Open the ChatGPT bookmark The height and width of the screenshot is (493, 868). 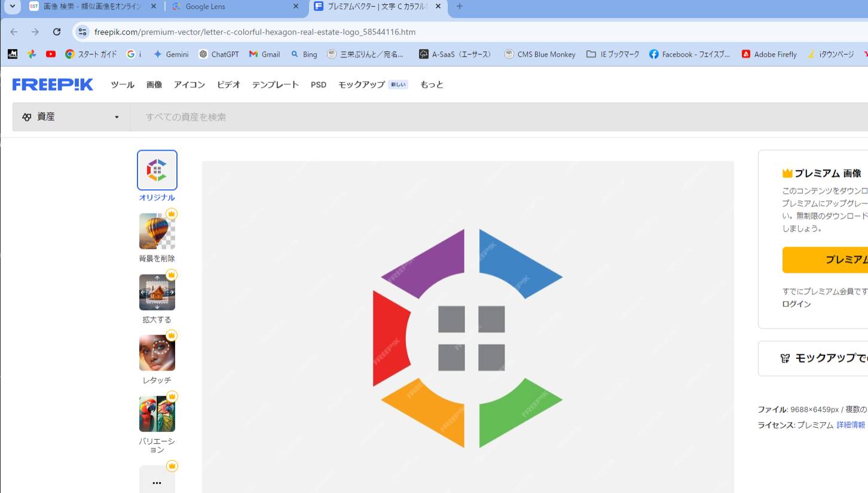click(219, 54)
